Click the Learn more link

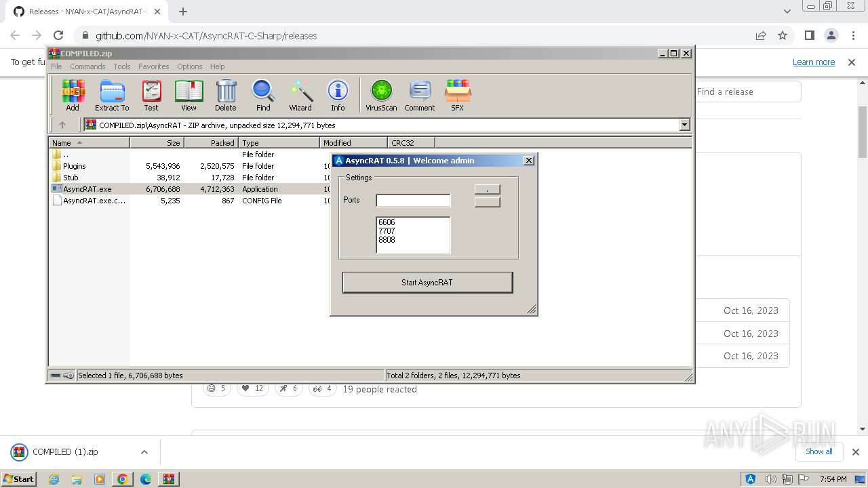[x=814, y=62]
